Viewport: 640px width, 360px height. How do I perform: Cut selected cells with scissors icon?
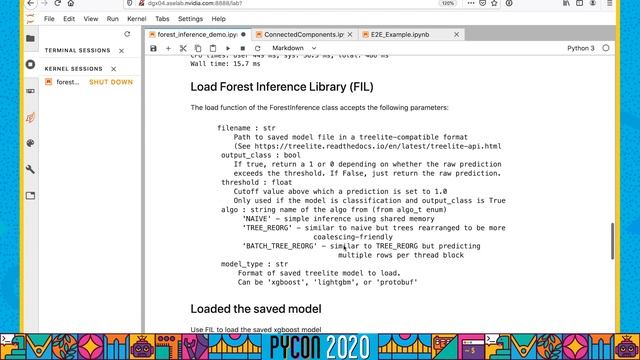[183, 48]
